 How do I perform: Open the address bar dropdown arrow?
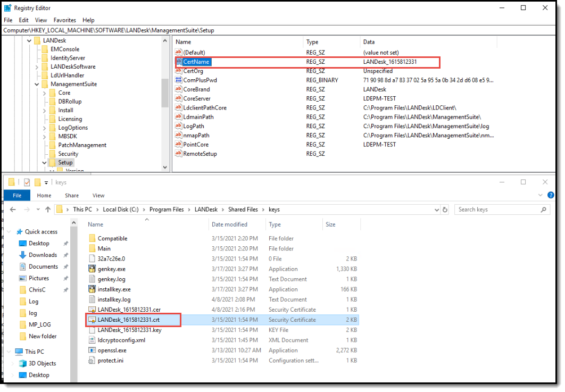point(437,209)
